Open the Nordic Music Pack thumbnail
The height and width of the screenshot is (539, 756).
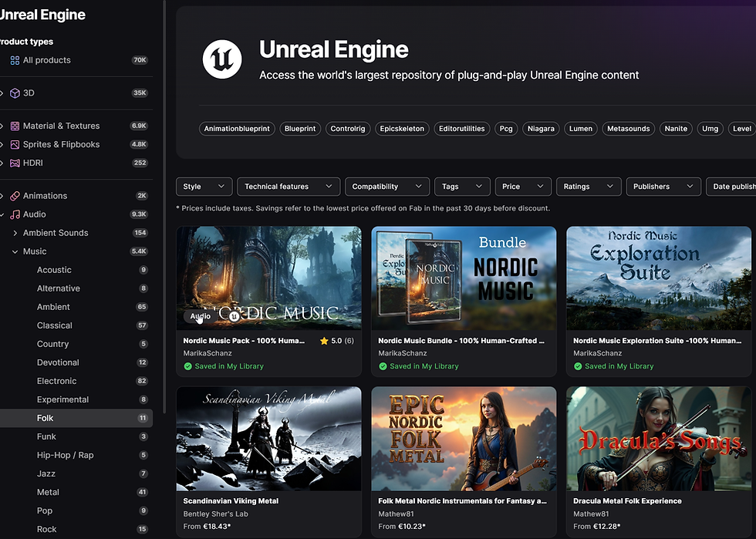point(268,278)
